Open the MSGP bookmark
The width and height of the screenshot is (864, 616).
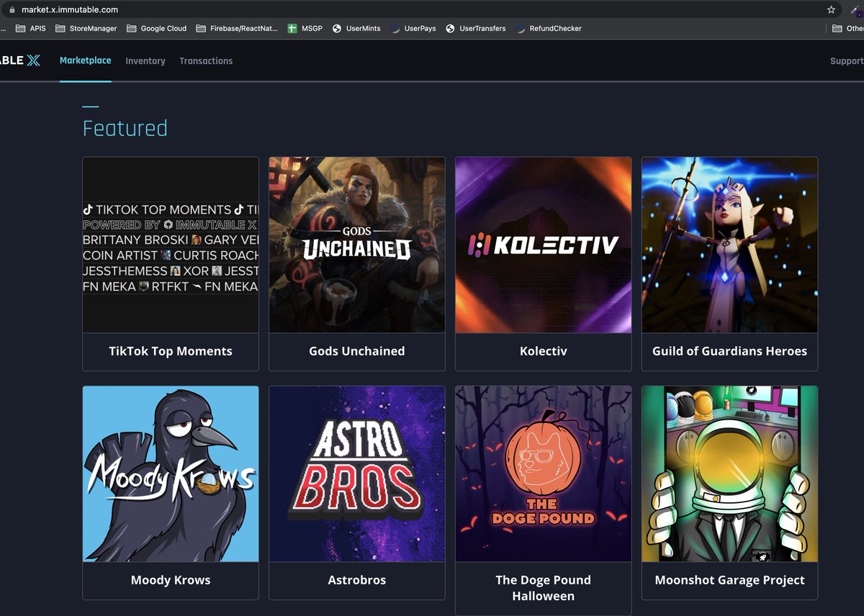[x=305, y=29]
